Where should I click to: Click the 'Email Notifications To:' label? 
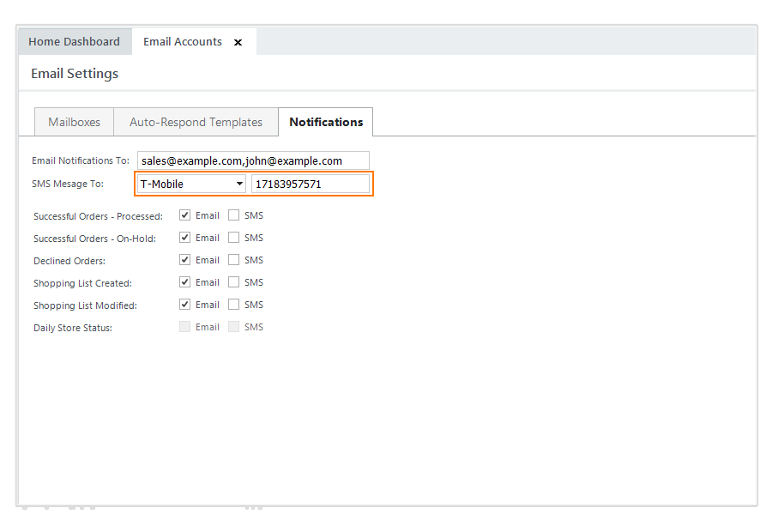point(81,160)
